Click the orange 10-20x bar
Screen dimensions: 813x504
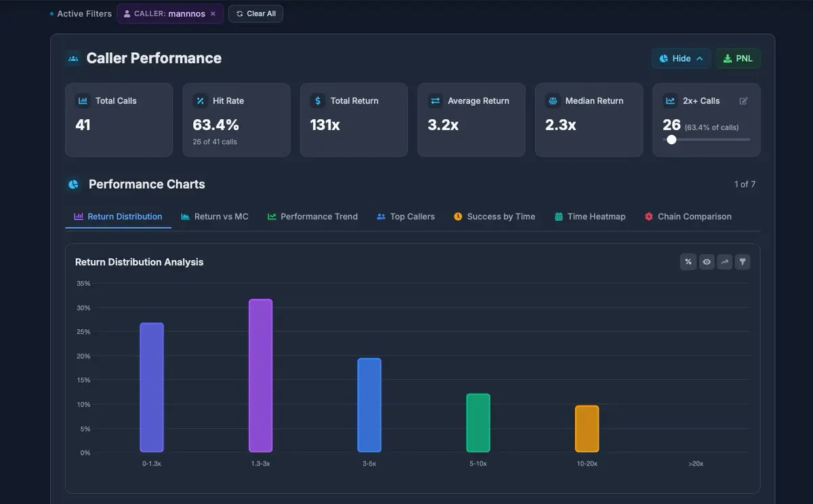pyautogui.click(x=587, y=429)
